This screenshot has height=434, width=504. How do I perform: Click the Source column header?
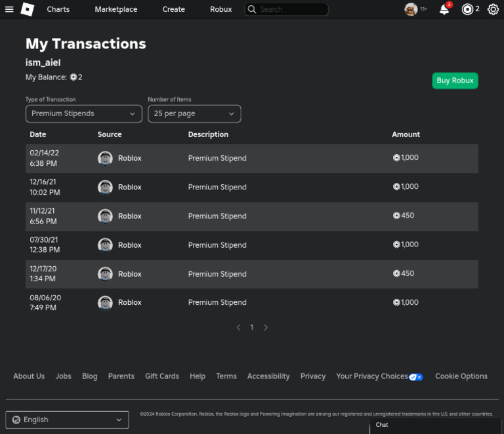pyautogui.click(x=110, y=134)
